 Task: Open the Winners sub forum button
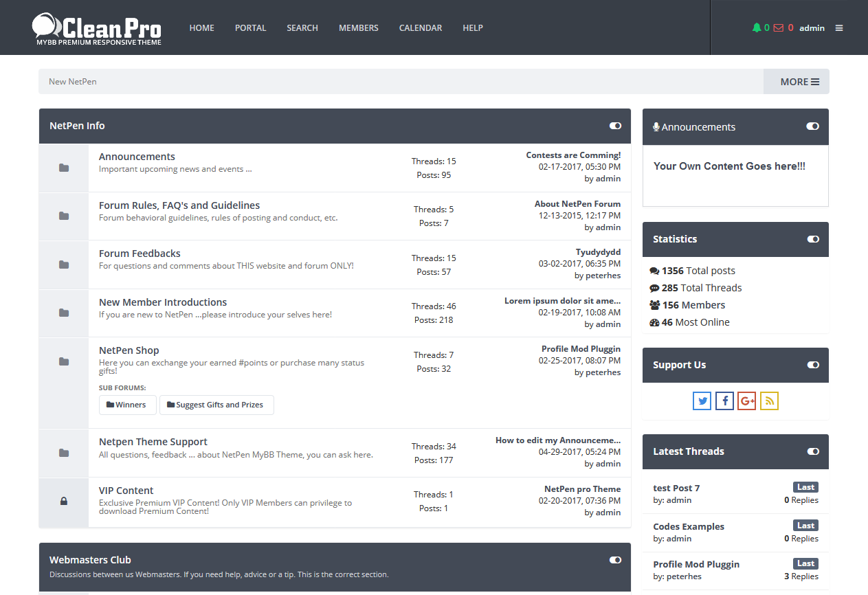click(x=127, y=405)
